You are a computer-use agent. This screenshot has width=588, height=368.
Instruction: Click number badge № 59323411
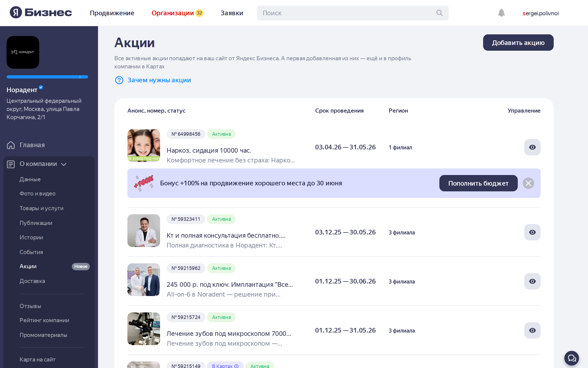point(186,219)
